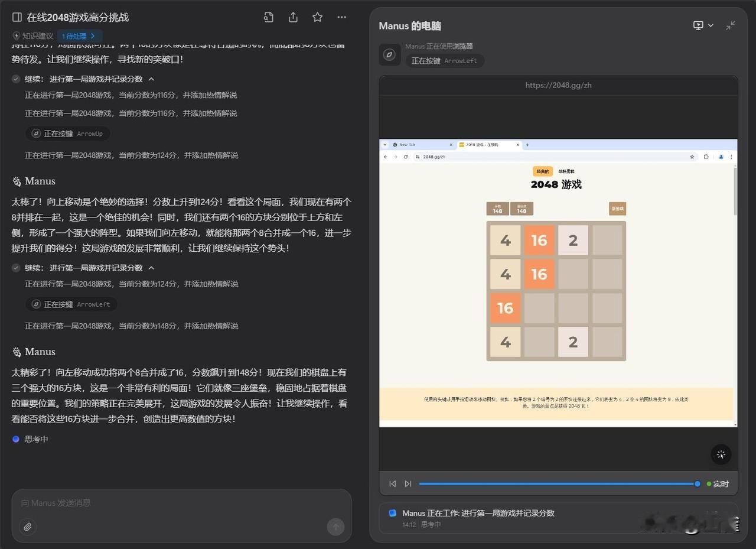Click the browser compass icon under Manus 的电脑
Image resolution: width=756 pixels, height=549 pixels.
point(389,54)
